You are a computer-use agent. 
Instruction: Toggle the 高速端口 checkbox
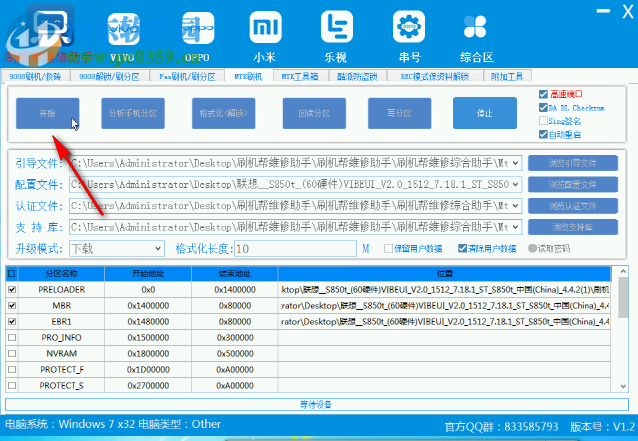[x=543, y=94]
